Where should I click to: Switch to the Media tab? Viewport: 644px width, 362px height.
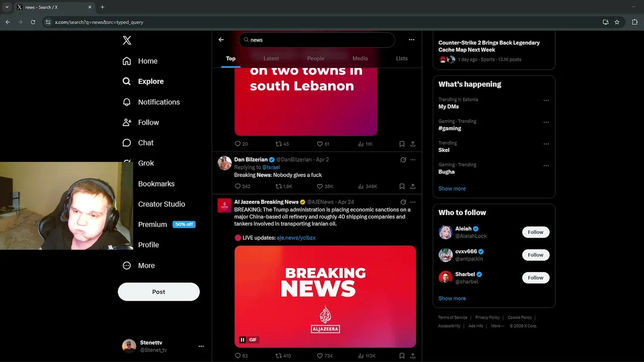[360, 58]
